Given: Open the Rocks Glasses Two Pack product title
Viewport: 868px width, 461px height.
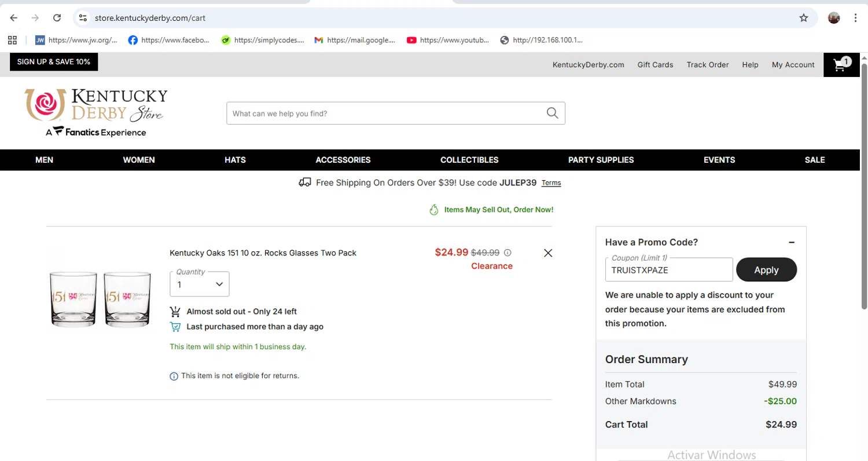Looking at the screenshot, I should tap(263, 253).
